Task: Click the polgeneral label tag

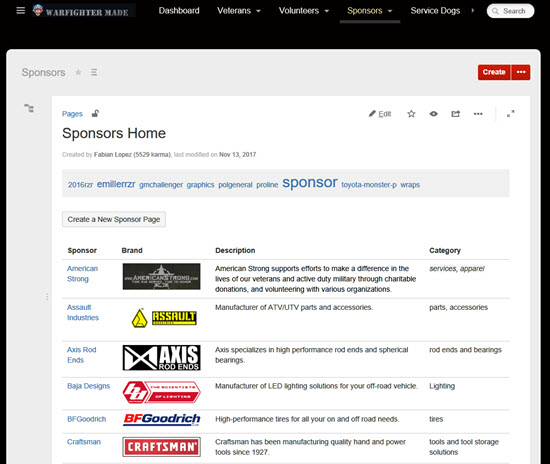Action: (x=235, y=185)
